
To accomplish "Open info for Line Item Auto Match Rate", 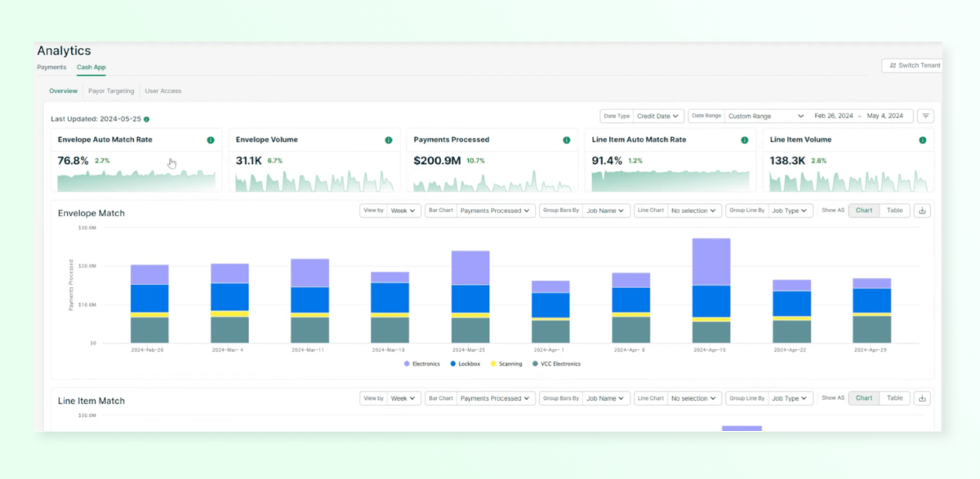I will pos(744,140).
